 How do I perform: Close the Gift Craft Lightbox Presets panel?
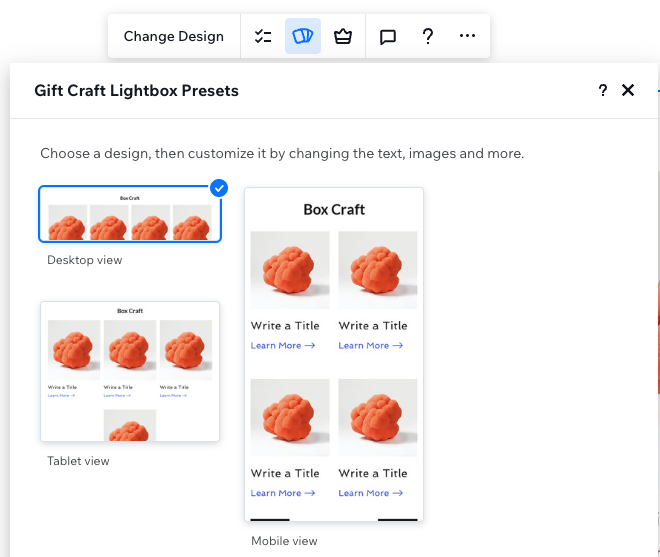coord(628,91)
